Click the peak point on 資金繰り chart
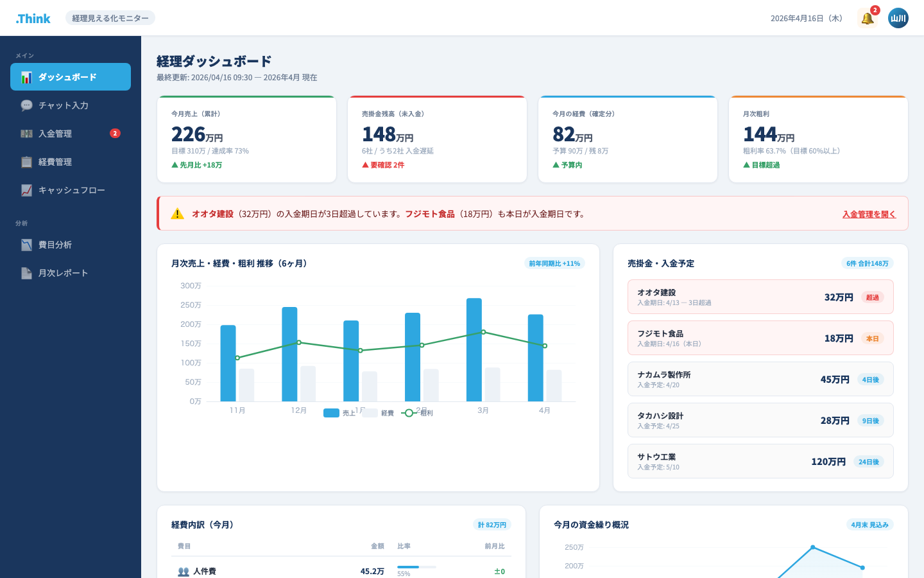The image size is (924, 578). pos(813,547)
